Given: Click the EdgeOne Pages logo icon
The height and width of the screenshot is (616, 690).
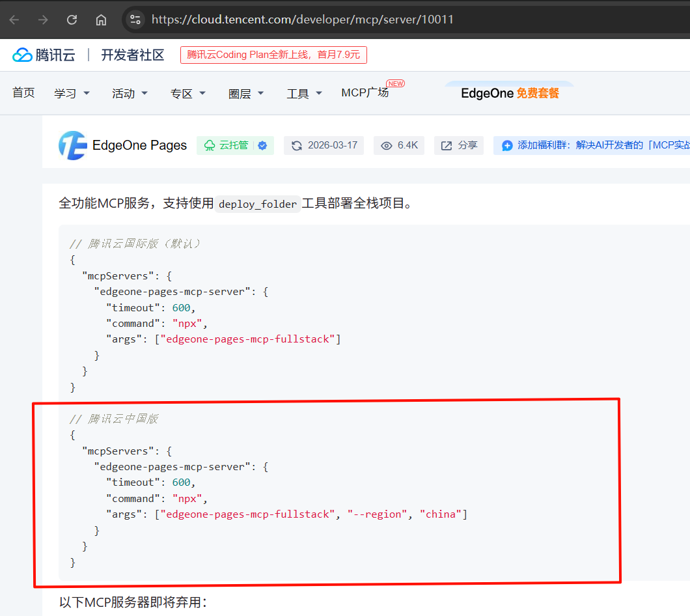Looking at the screenshot, I should [x=73, y=145].
